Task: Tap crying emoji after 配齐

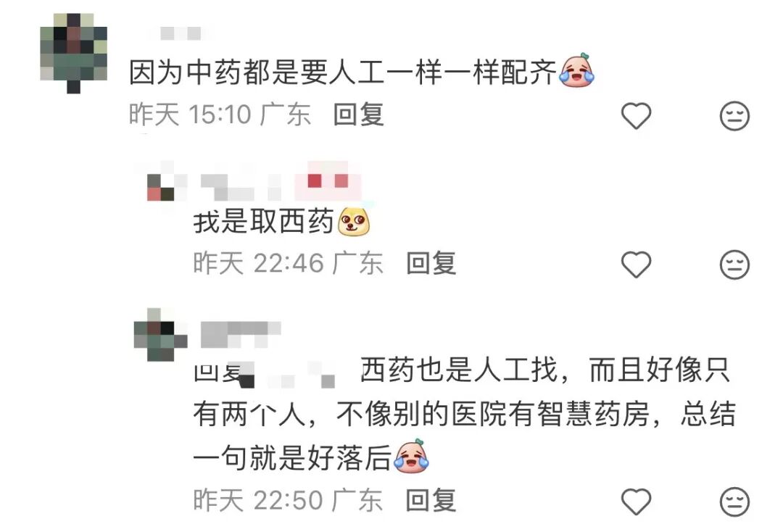Action: (x=577, y=70)
